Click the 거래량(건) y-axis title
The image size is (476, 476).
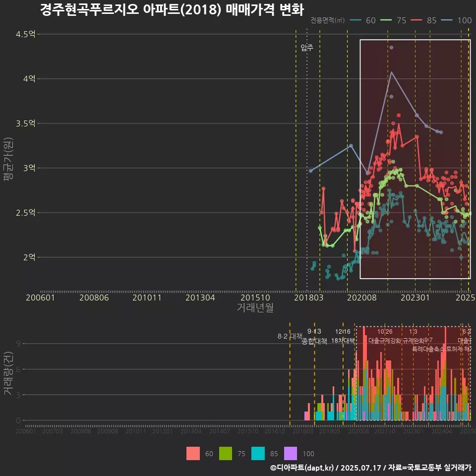coord(8,373)
